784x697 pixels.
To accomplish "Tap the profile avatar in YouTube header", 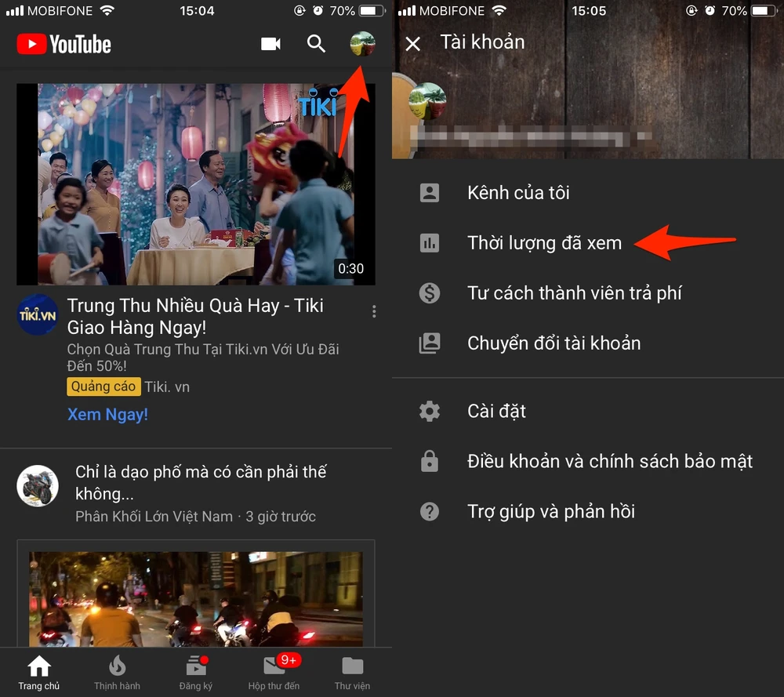I will pos(362,44).
